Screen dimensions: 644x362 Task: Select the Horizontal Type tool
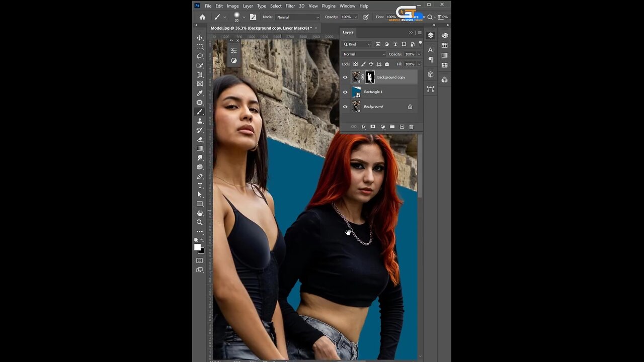(200, 186)
